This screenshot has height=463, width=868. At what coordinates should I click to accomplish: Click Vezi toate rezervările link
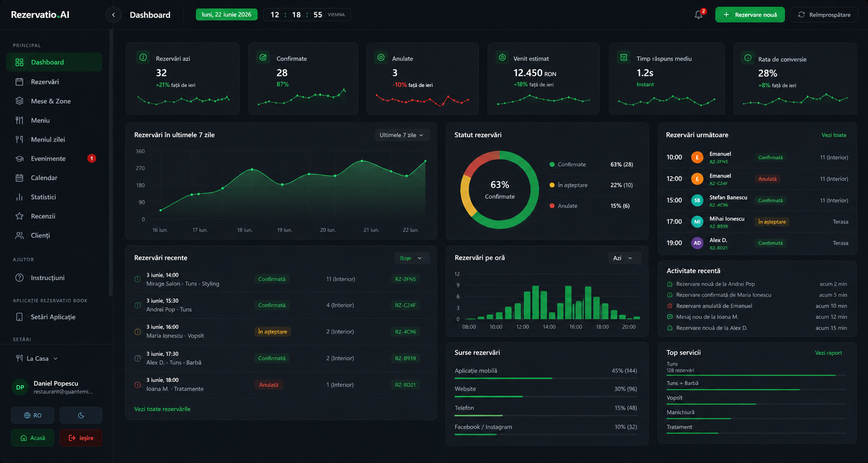[162, 409]
